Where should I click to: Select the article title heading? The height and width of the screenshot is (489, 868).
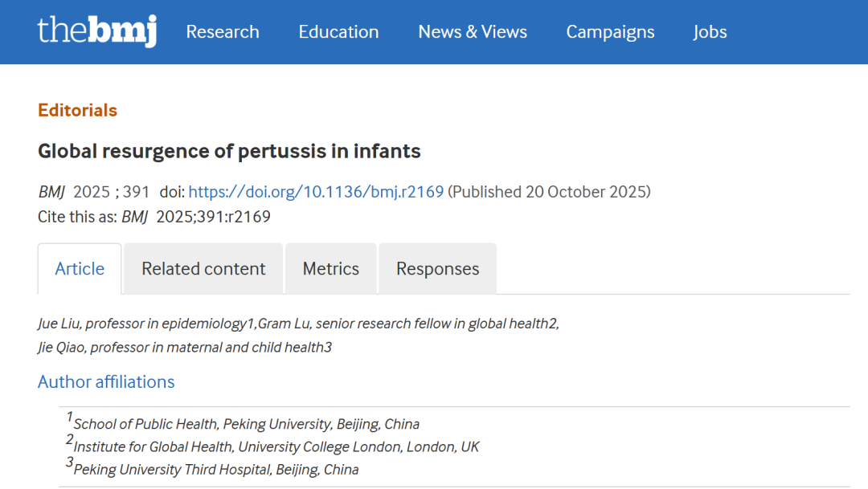(x=229, y=151)
